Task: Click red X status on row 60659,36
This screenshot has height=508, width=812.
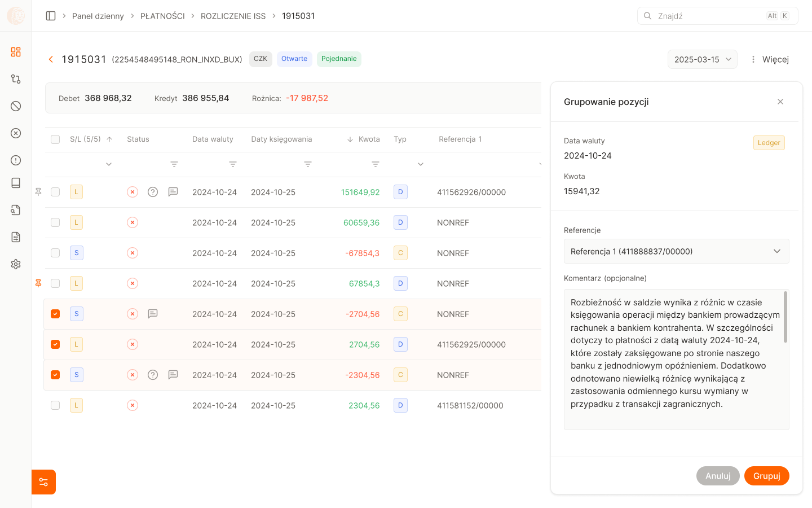Action: [133, 222]
